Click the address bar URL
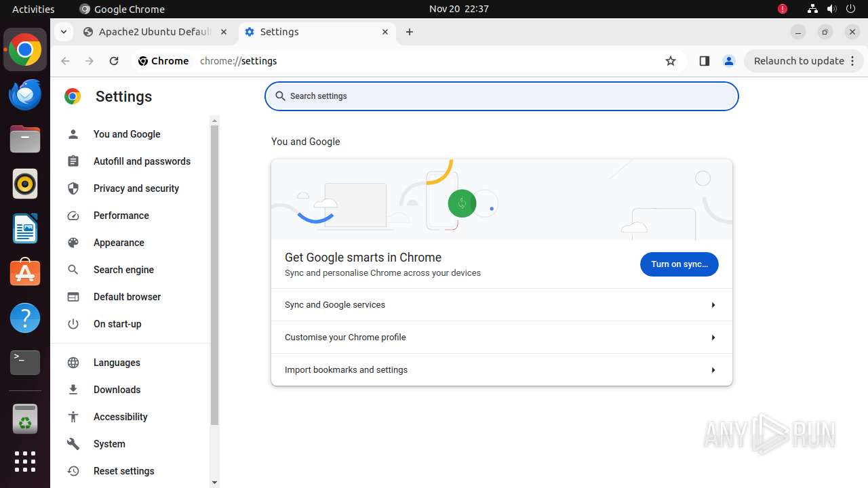Viewport: 868px width, 488px height. click(239, 61)
